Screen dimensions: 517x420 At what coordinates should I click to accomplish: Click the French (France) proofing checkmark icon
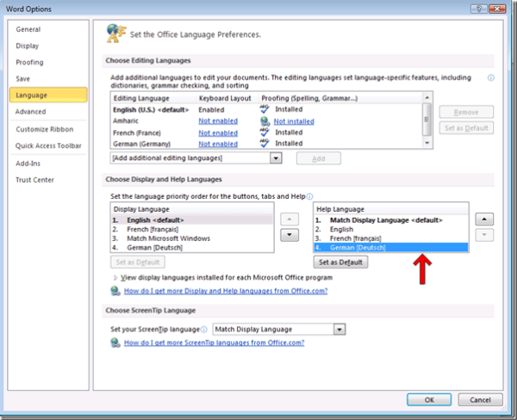(x=265, y=132)
